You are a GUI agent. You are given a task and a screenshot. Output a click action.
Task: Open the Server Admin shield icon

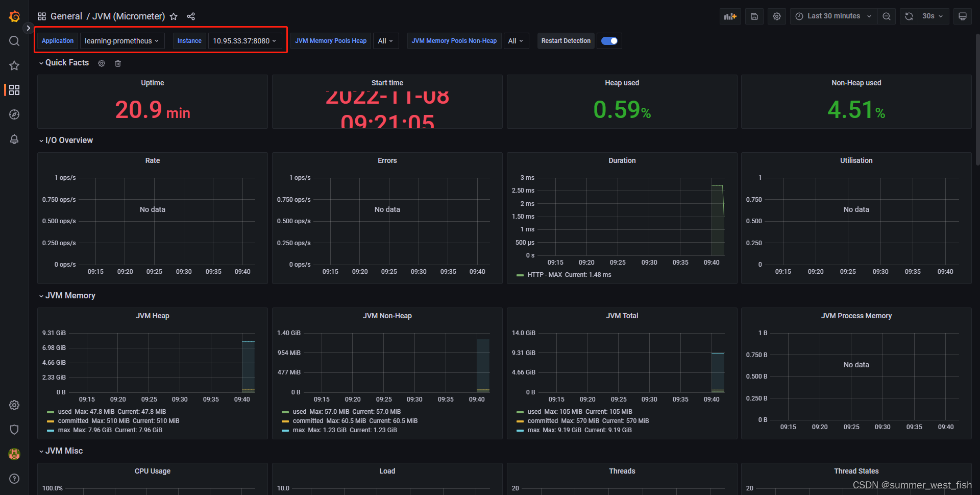click(14, 430)
